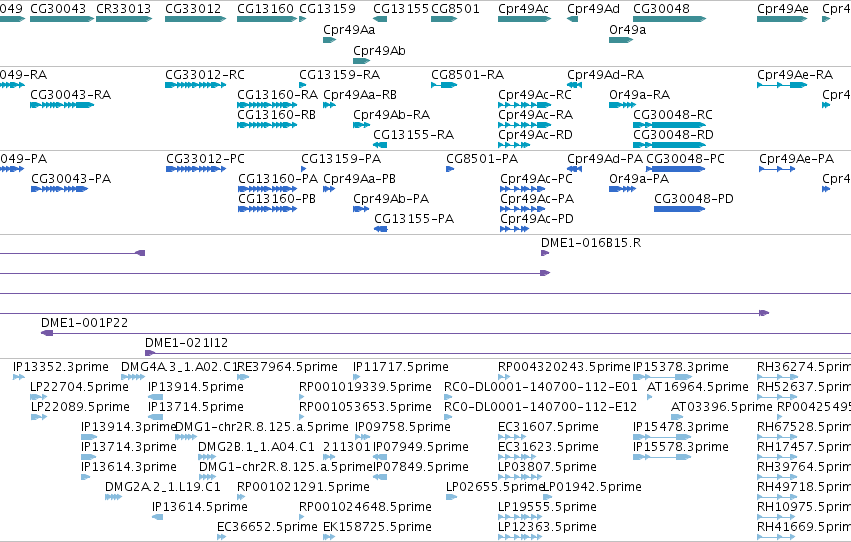Select the DME1-001P22 clone arrowhead
This screenshot has height=542, width=851.
click(47, 333)
